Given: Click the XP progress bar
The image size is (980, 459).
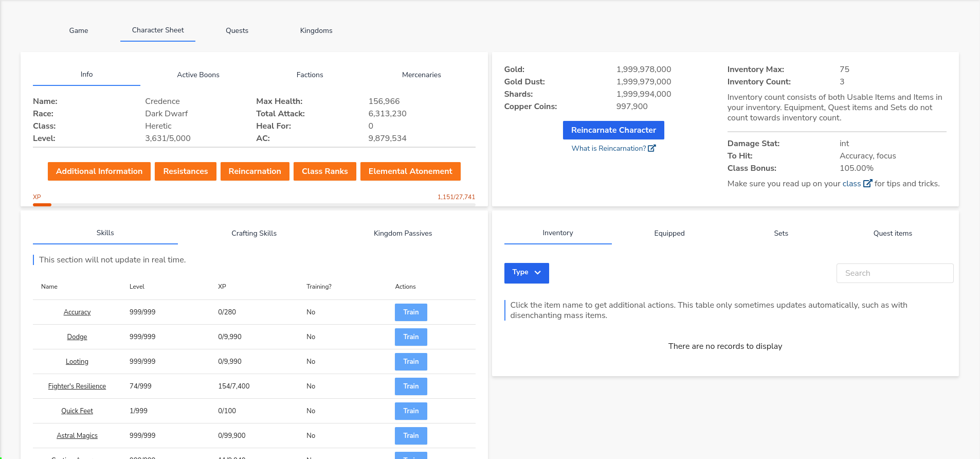Looking at the screenshot, I should tap(254, 205).
